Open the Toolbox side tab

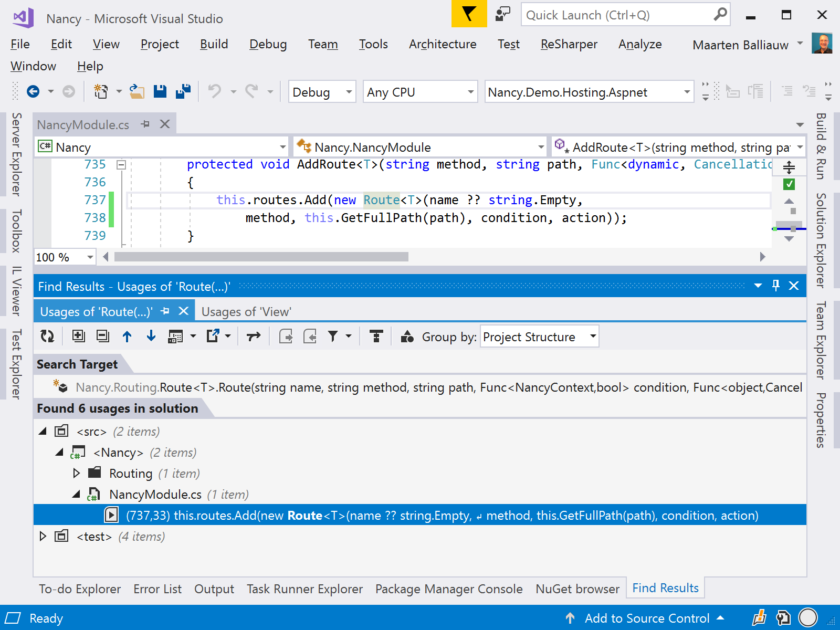tap(17, 231)
